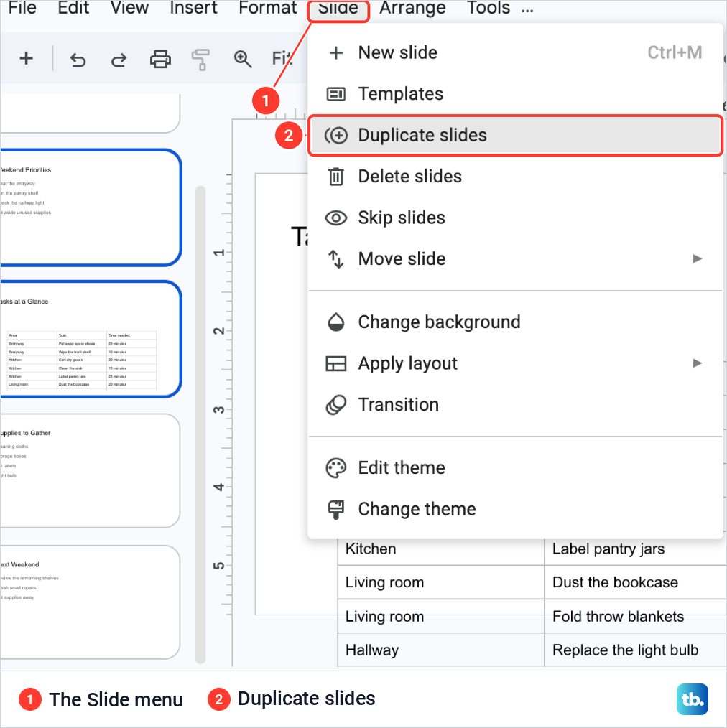Click the new slide plus toolbar button

[27, 58]
